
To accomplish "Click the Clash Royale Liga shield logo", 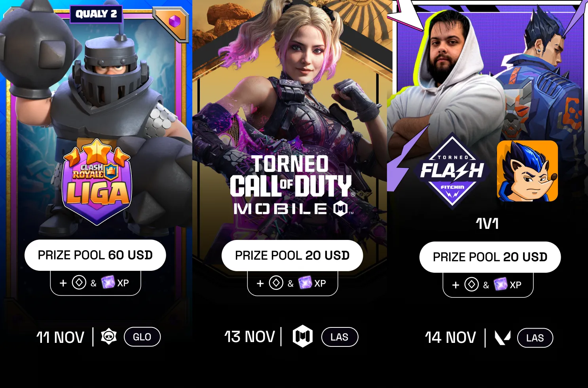I will tap(97, 183).
